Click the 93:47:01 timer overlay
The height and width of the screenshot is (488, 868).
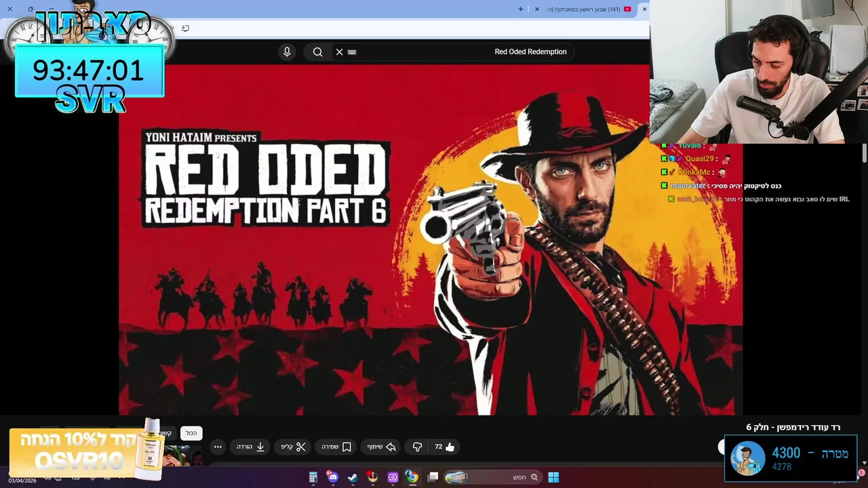pyautogui.click(x=89, y=70)
